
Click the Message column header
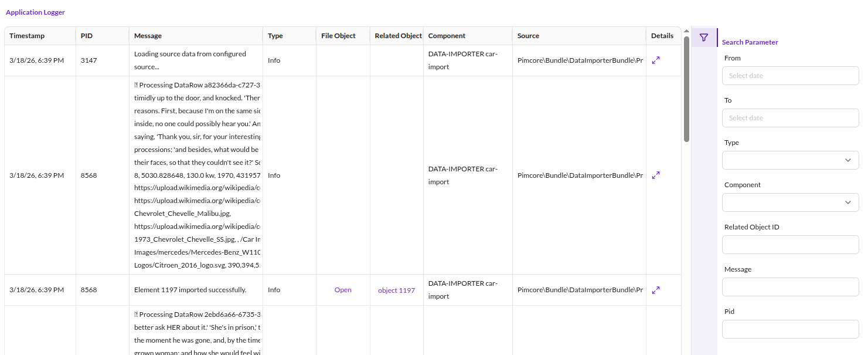[196, 36]
